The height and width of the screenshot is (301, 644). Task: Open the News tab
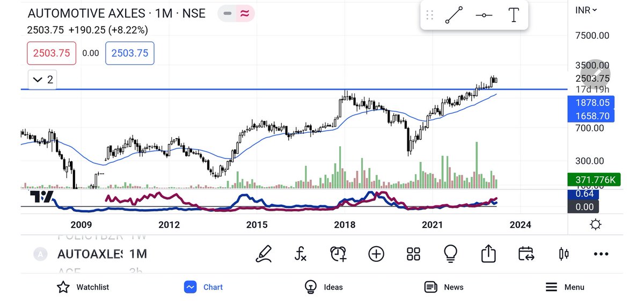444,287
